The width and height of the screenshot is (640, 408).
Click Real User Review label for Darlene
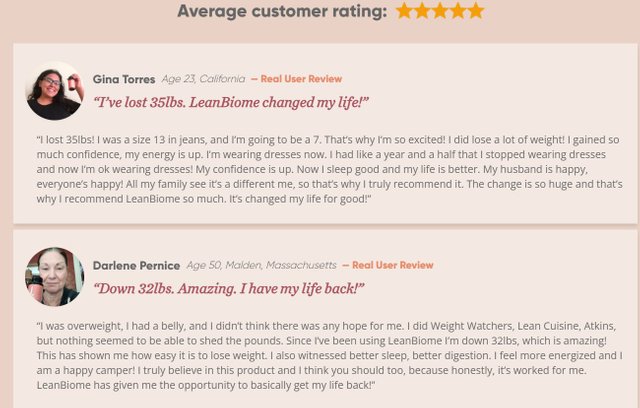[x=388, y=265]
